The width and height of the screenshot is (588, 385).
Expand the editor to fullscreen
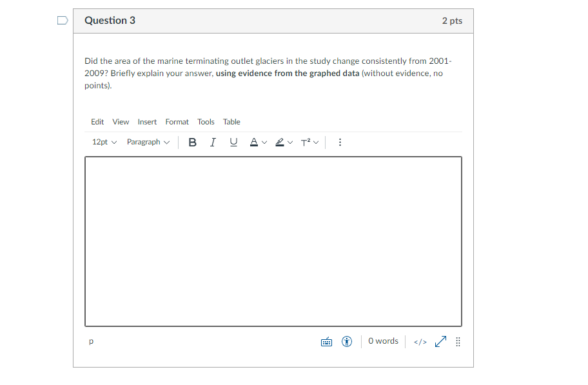(440, 342)
